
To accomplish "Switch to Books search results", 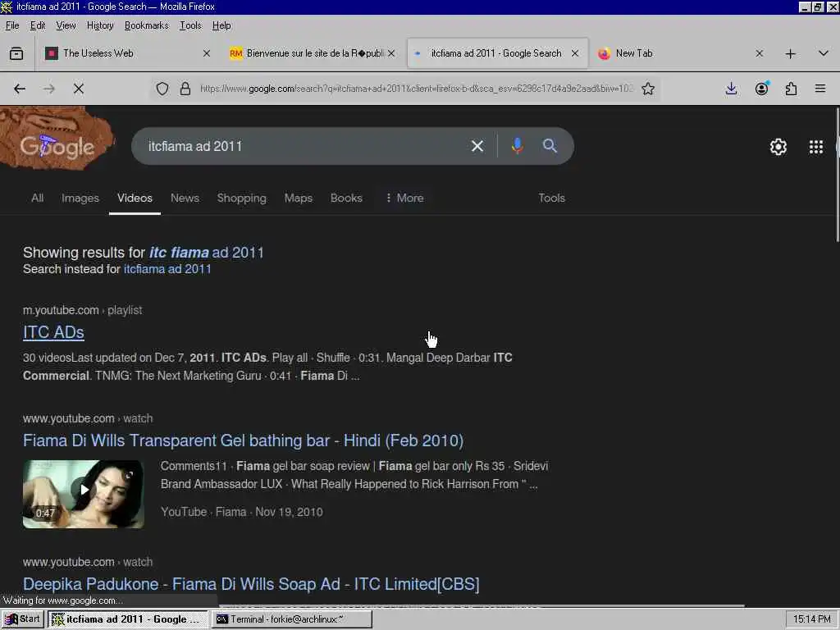I will (346, 199).
